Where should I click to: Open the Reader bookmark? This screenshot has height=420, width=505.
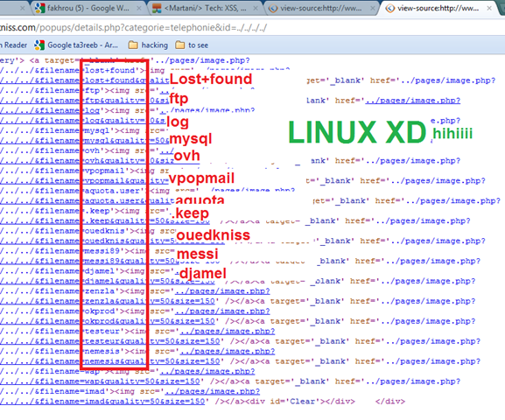tap(13, 45)
